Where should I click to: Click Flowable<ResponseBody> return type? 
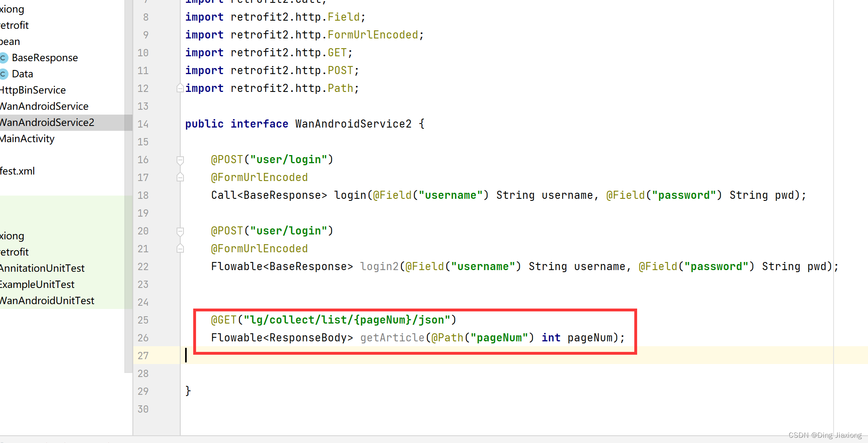(x=282, y=338)
